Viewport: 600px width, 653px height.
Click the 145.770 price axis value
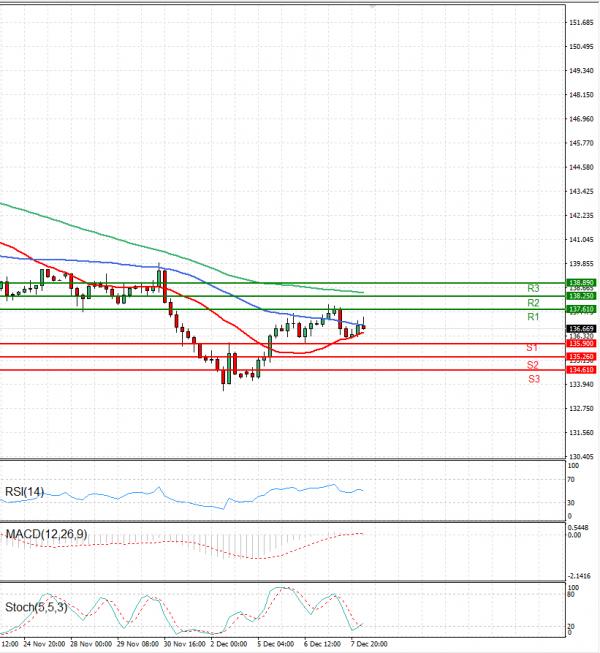point(581,143)
